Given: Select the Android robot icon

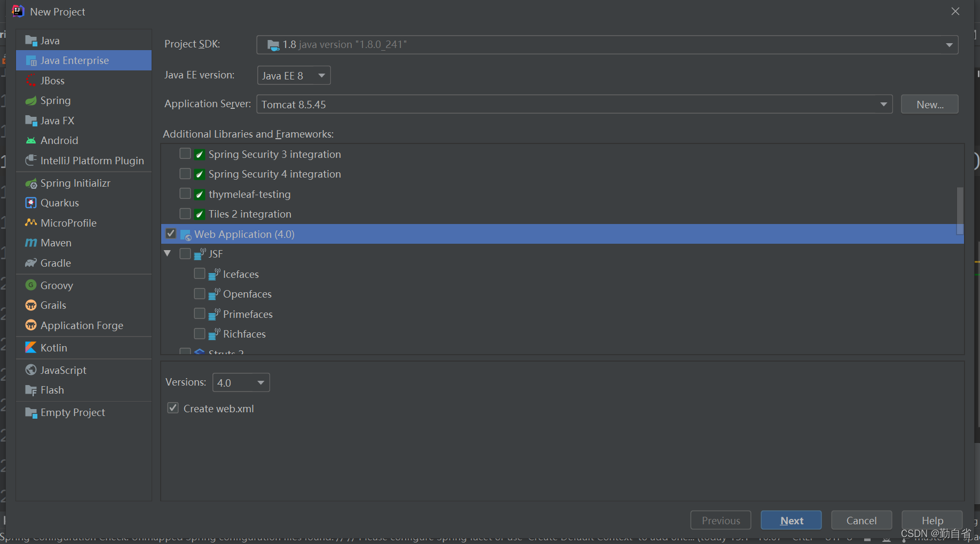Looking at the screenshot, I should pos(31,141).
